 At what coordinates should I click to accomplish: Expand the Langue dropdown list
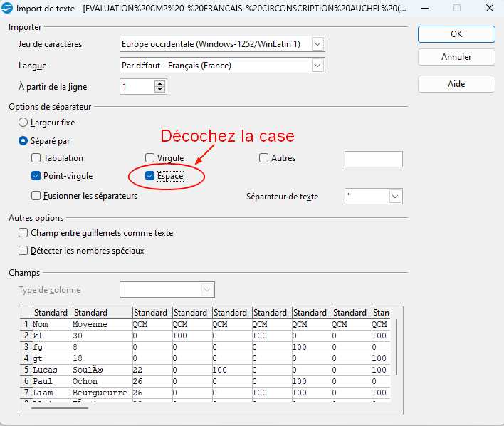pyautogui.click(x=317, y=66)
